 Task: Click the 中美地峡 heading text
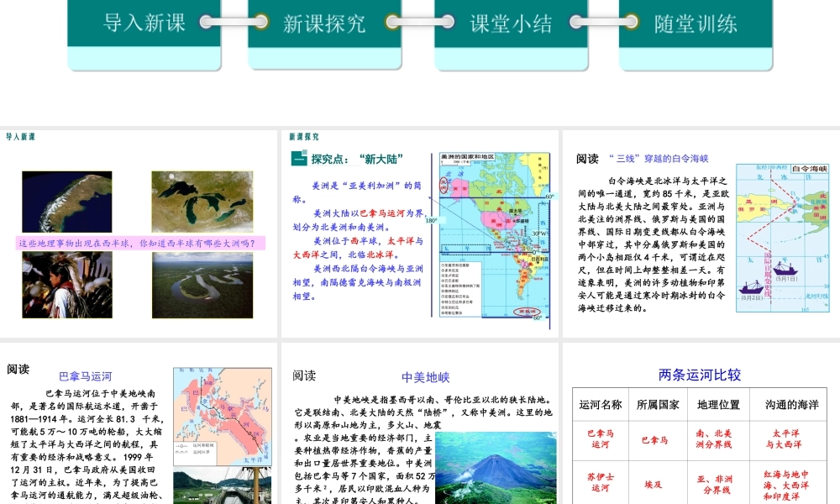click(425, 377)
